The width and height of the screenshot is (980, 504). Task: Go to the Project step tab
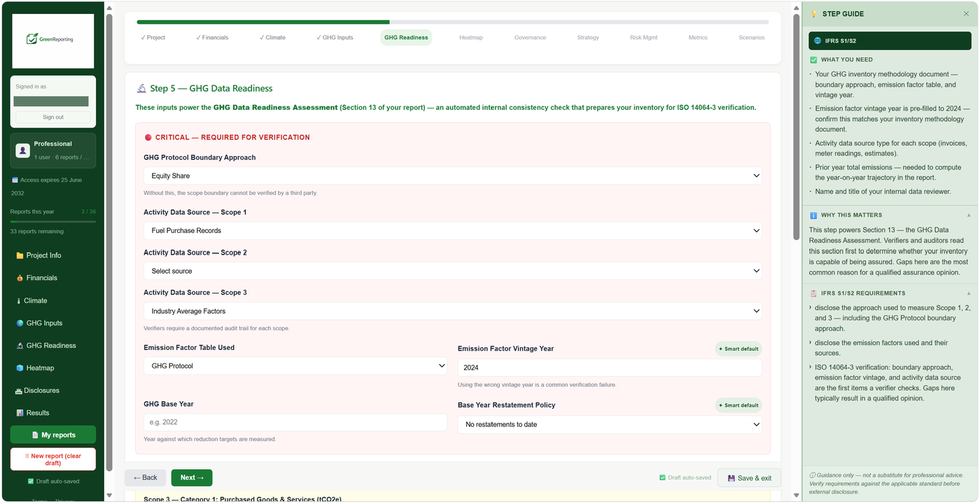pos(153,38)
